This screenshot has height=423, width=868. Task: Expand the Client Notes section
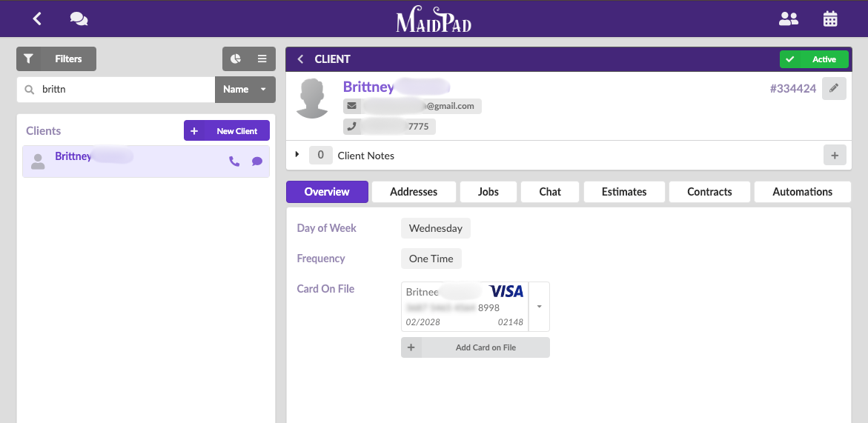297,155
